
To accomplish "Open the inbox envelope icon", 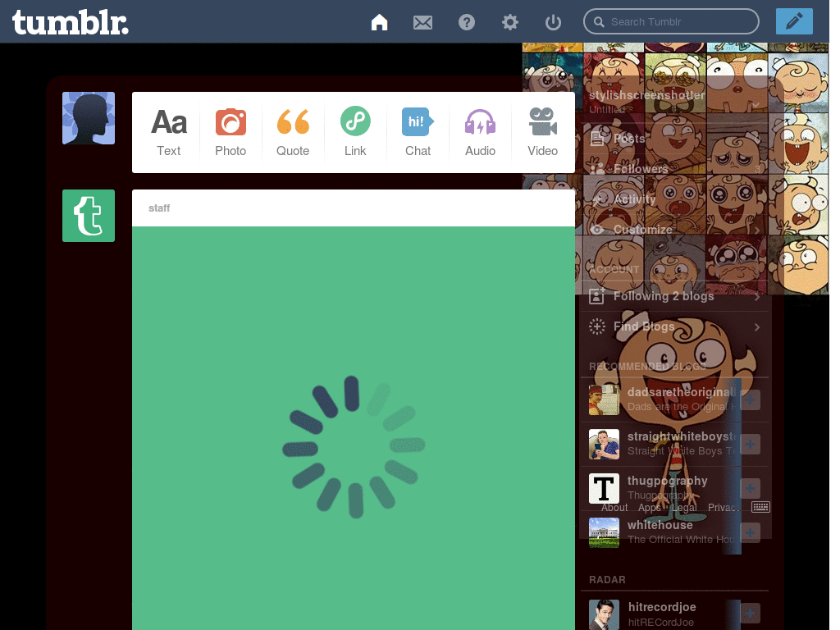I will 422,22.
